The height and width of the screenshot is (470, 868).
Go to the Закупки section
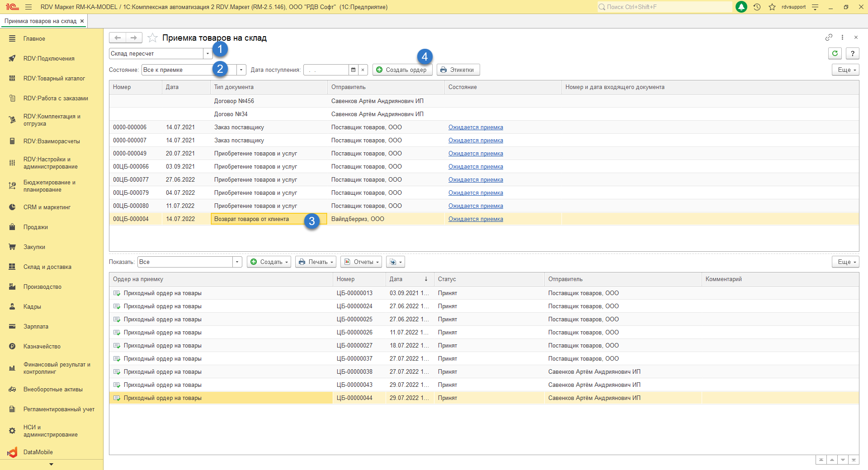click(x=34, y=247)
